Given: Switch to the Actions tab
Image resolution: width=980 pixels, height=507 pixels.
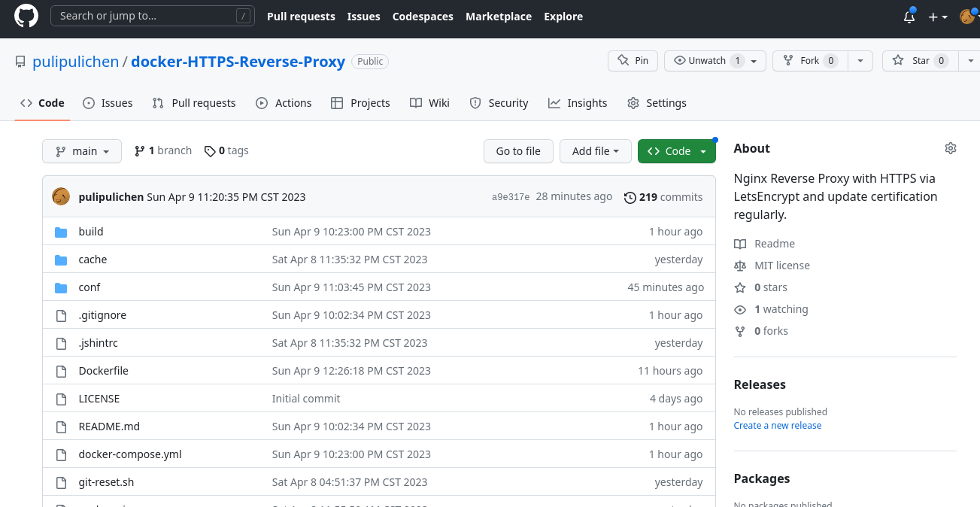Looking at the screenshot, I should point(284,103).
